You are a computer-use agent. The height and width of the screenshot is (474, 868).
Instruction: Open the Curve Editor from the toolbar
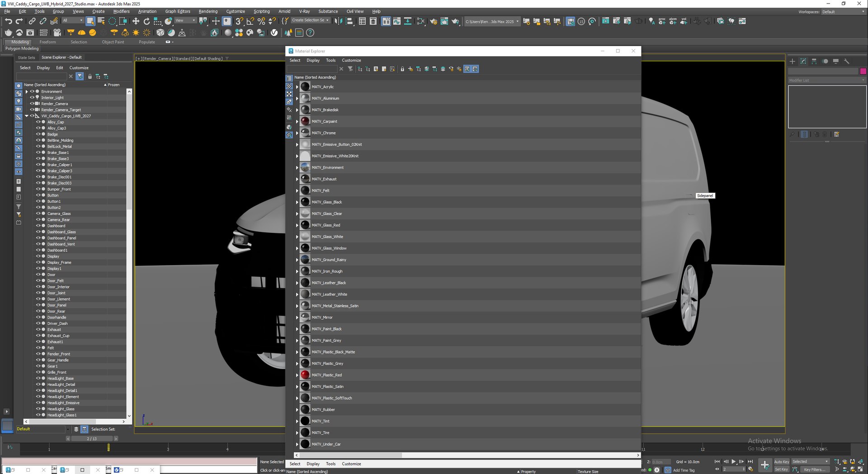(396, 21)
